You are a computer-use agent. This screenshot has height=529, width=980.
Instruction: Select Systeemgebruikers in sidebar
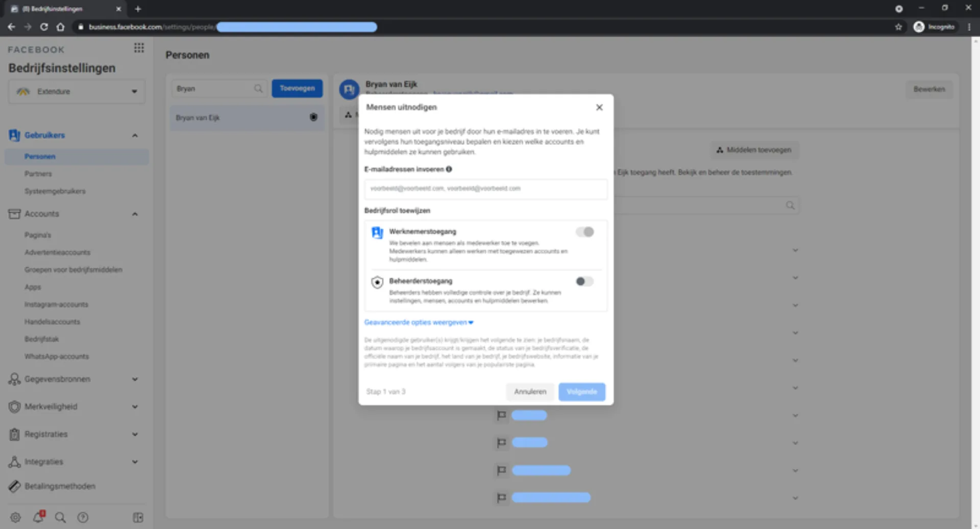click(x=55, y=191)
